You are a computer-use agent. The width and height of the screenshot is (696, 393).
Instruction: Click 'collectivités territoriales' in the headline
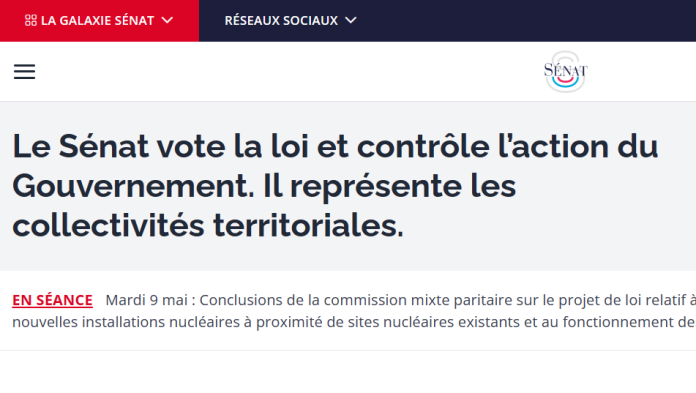(x=208, y=226)
